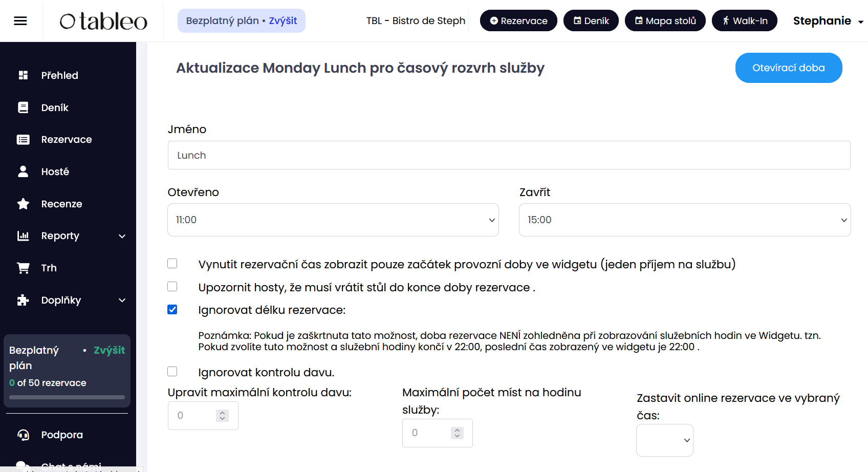Check Upozornit hosty vrátit stůl option
The height and width of the screenshot is (472, 868).
point(172,287)
